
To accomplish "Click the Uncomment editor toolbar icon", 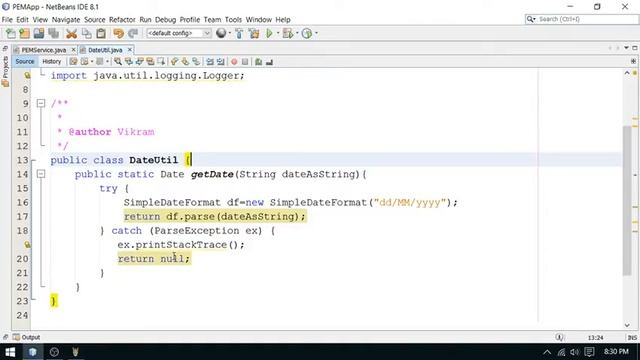I will (x=269, y=62).
